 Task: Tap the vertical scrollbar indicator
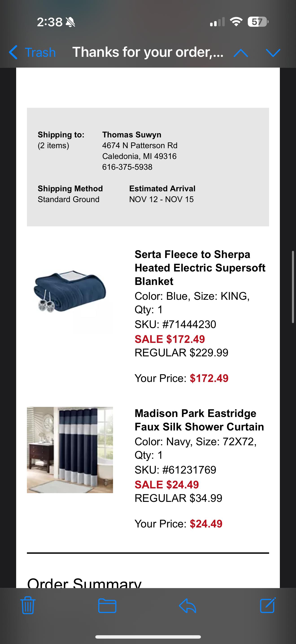(x=293, y=287)
